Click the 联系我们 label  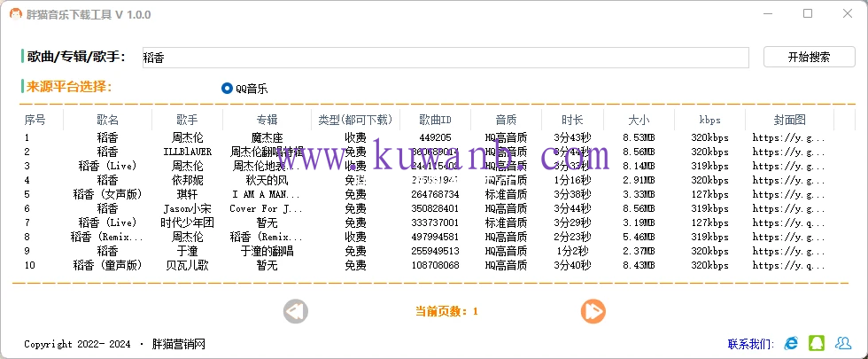pyautogui.click(x=751, y=344)
